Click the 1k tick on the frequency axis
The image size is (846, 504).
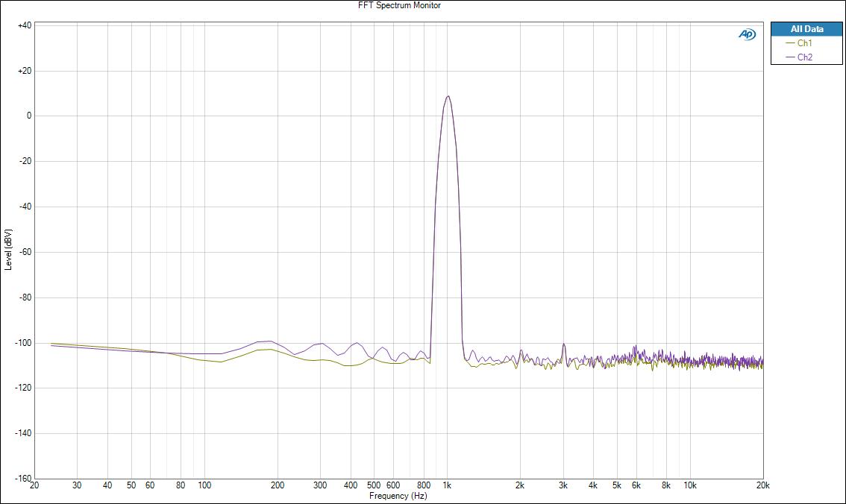448,485
